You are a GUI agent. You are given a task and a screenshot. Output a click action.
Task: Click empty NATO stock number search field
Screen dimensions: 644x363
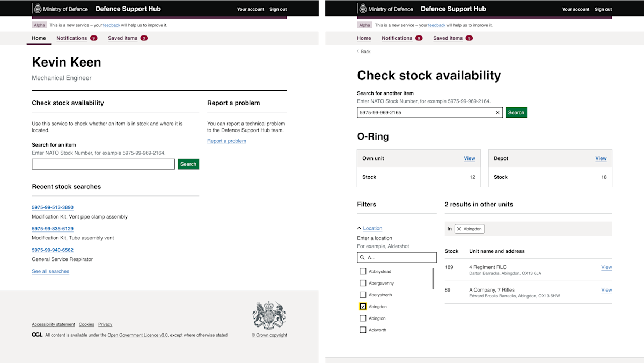click(104, 164)
